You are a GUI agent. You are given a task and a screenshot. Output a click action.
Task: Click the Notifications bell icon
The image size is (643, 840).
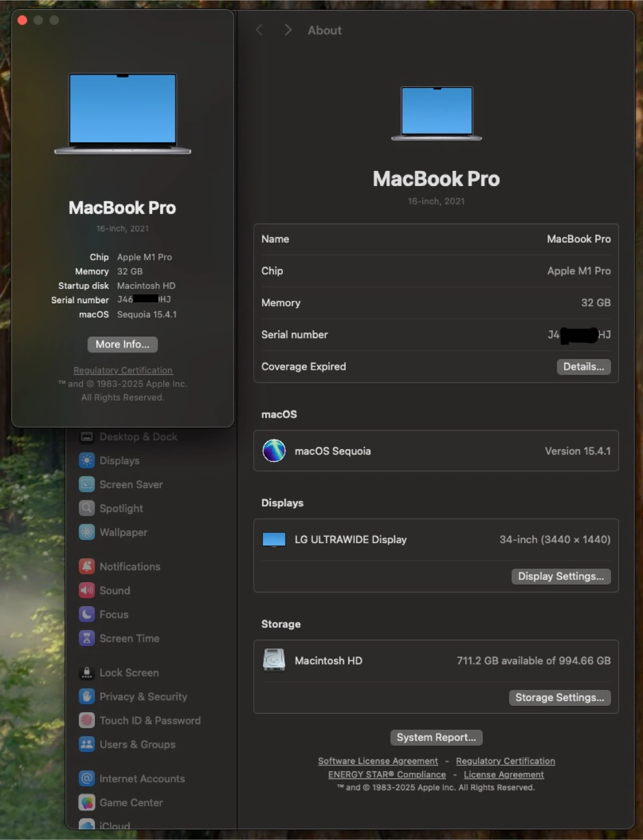(87, 566)
